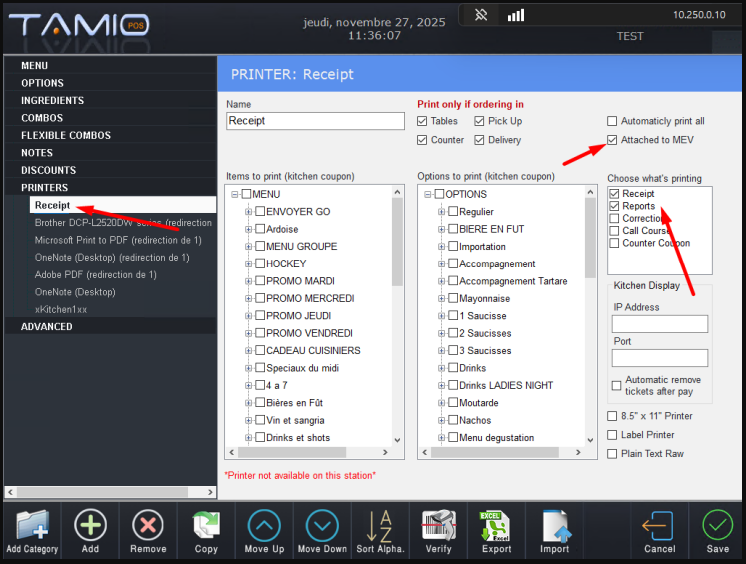Image resolution: width=746 pixels, height=564 pixels.
Task: Click the printer Name input field
Action: coord(315,121)
